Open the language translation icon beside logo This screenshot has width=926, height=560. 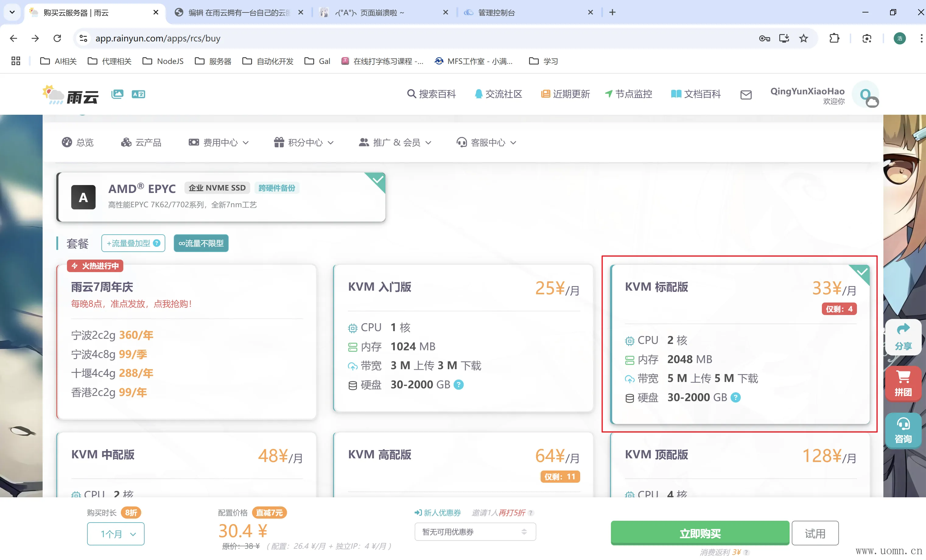coord(138,94)
